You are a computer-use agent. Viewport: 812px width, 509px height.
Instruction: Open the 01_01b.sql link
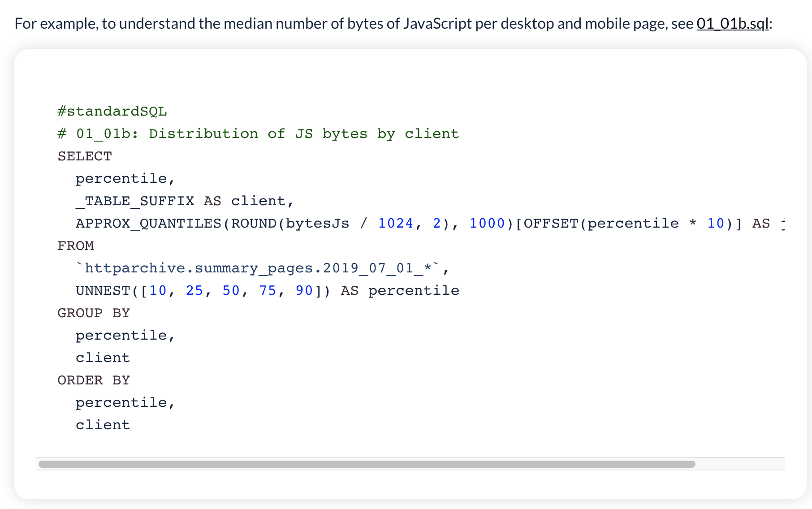(732, 23)
